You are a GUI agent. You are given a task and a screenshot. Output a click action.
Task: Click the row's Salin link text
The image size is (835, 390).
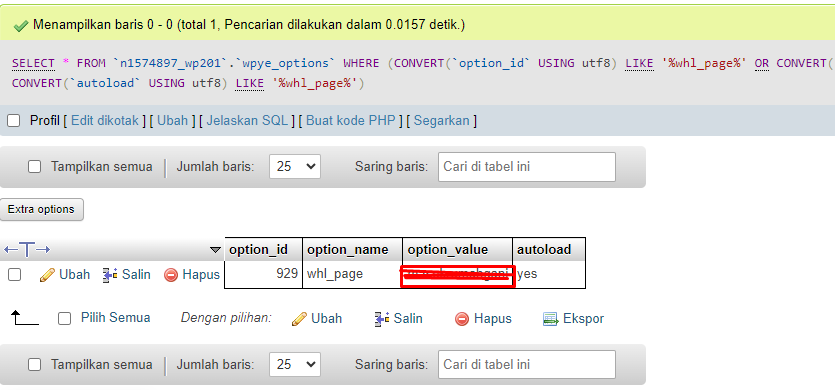click(x=136, y=275)
